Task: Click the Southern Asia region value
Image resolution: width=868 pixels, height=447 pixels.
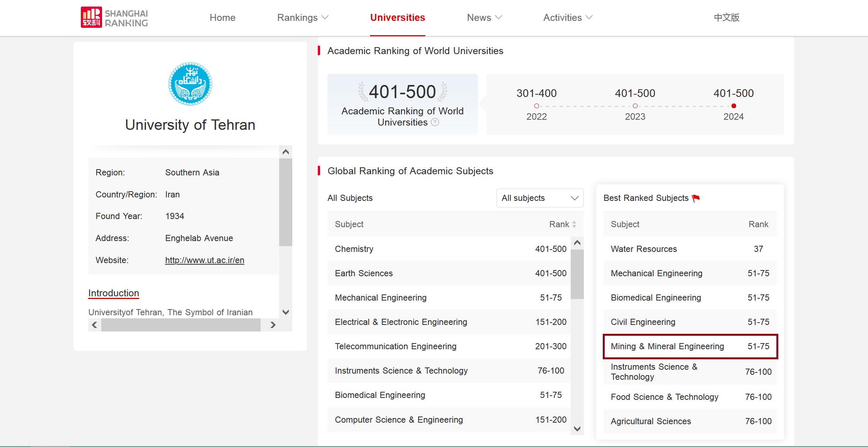Action: click(x=192, y=173)
